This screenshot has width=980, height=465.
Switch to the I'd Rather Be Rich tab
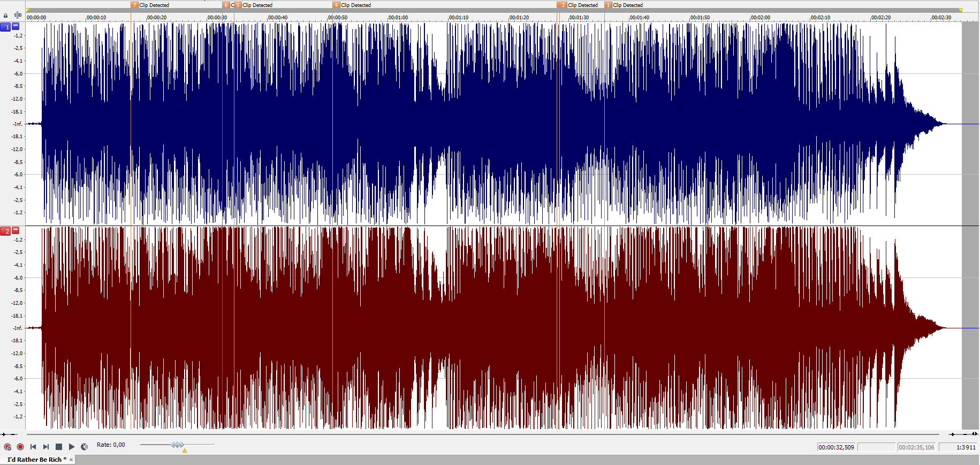pyautogui.click(x=35, y=460)
